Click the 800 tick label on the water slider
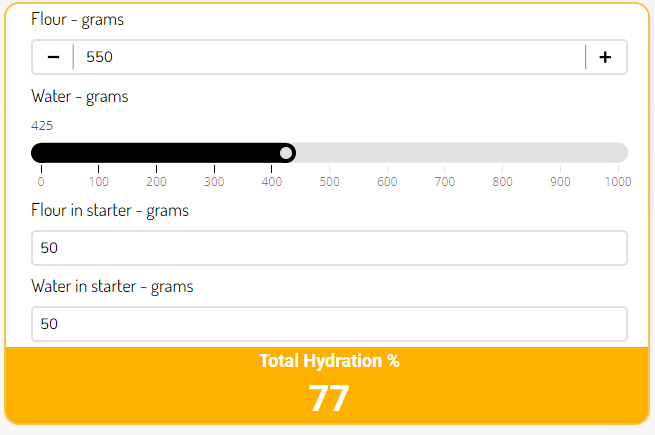This screenshot has height=435, width=655. pos(502,182)
